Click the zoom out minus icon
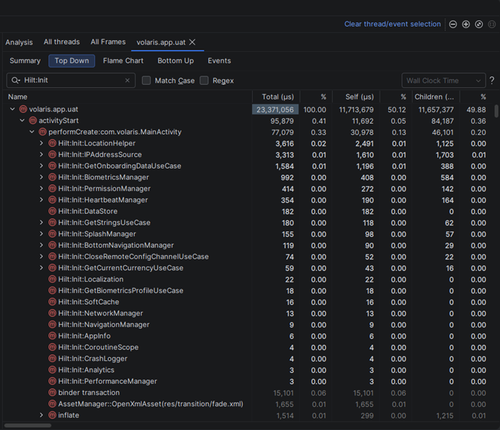Viewport: 500px width, 430px height. coord(453,24)
